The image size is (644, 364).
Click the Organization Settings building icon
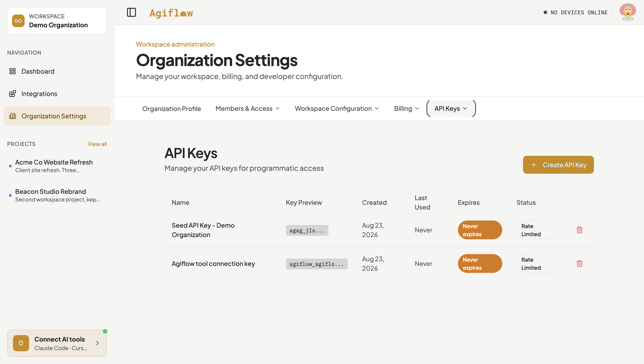pos(13,116)
